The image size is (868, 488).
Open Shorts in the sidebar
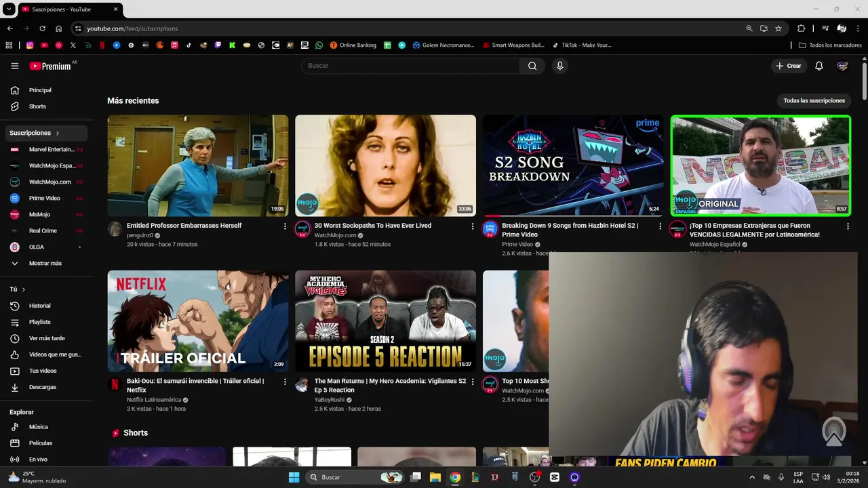pyautogui.click(x=46, y=106)
